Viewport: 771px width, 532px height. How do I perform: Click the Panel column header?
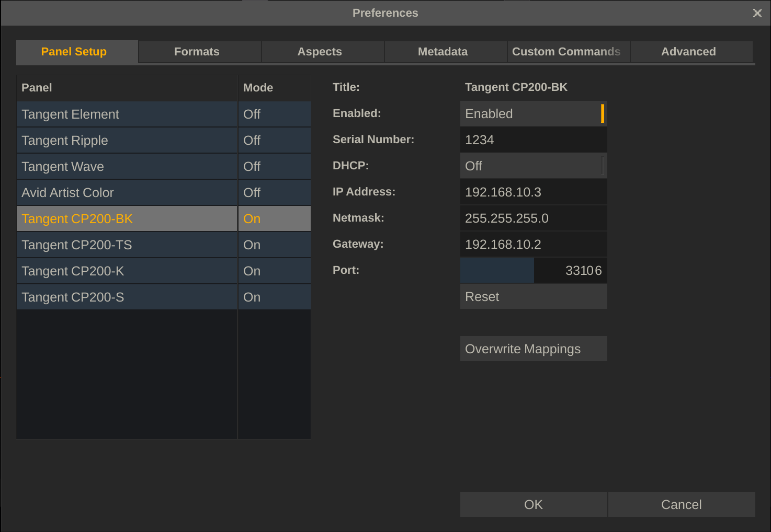coord(127,88)
